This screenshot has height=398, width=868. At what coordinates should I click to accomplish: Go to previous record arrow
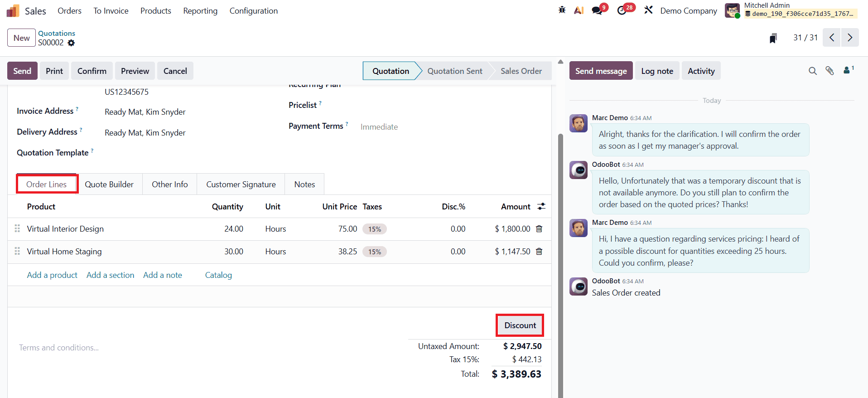click(x=832, y=38)
